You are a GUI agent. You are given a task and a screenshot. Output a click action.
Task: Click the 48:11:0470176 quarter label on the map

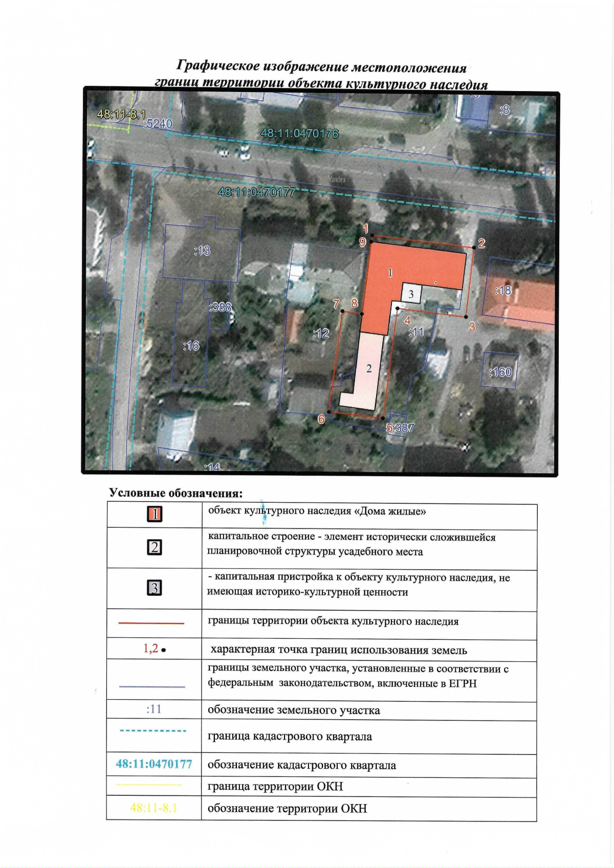click(x=300, y=133)
